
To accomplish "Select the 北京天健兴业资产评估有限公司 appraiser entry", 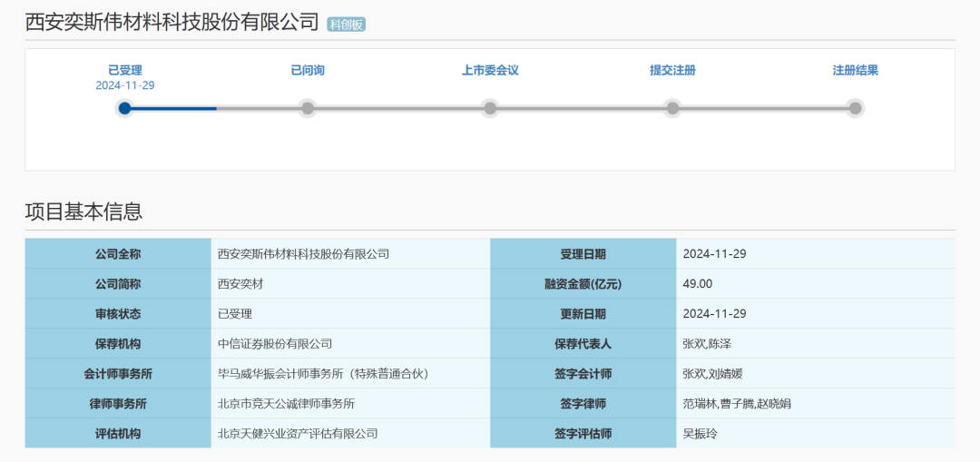I will 298,433.
